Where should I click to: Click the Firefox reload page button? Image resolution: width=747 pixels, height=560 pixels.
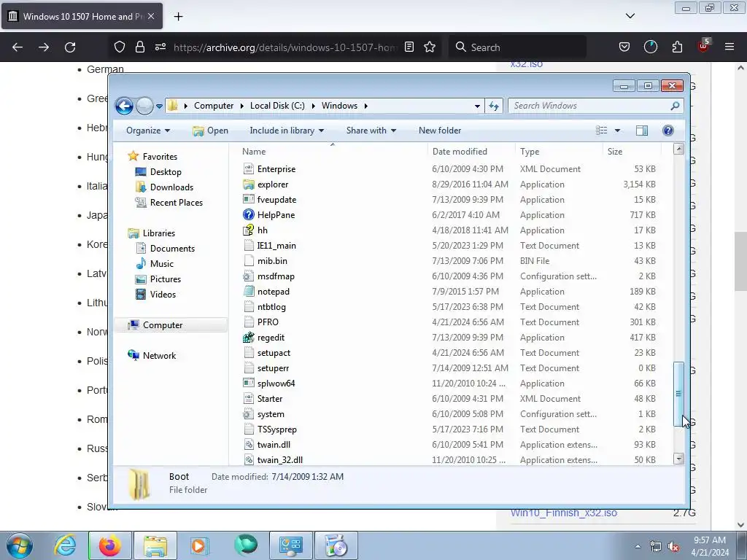pyautogui.click(x=70, y=47)
